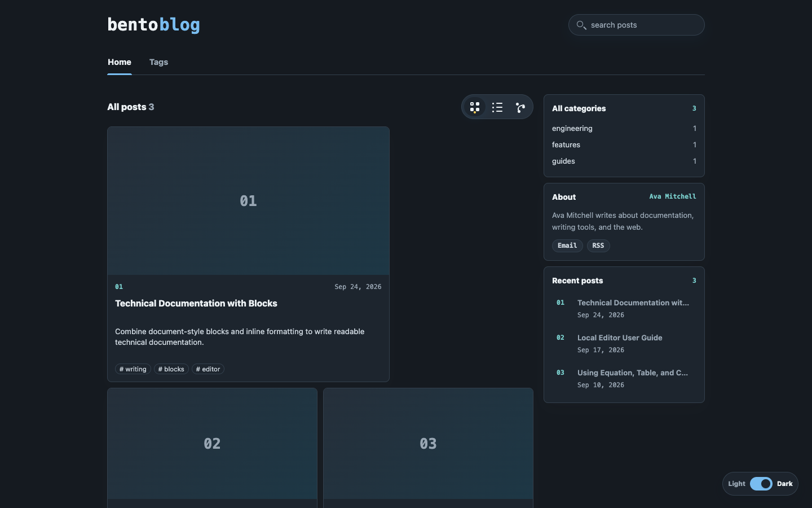Viewport: 812px width, 508px height.
Task: Open the Tags tab
Action: tap(158, 62)
